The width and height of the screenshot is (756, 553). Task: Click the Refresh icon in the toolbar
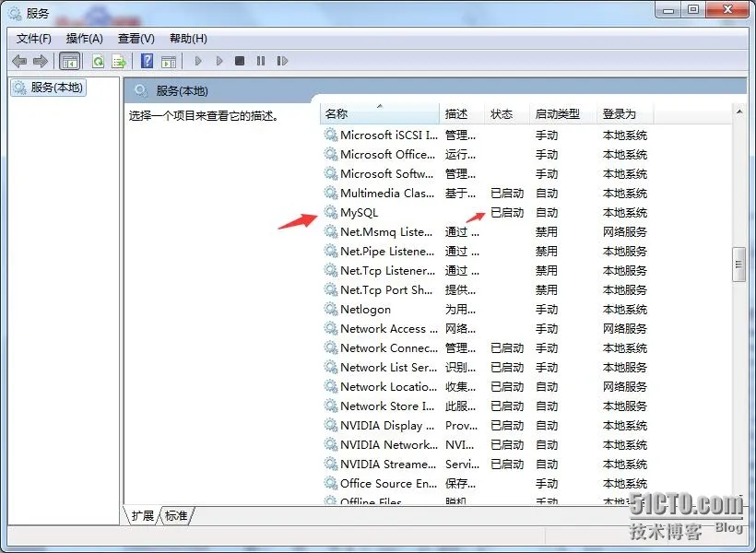point(98,61)
